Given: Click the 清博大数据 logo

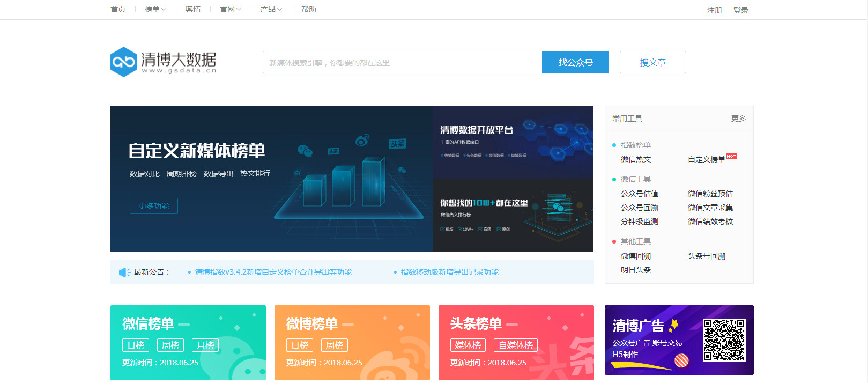Looking at the screenshot, I should (164, 62).
